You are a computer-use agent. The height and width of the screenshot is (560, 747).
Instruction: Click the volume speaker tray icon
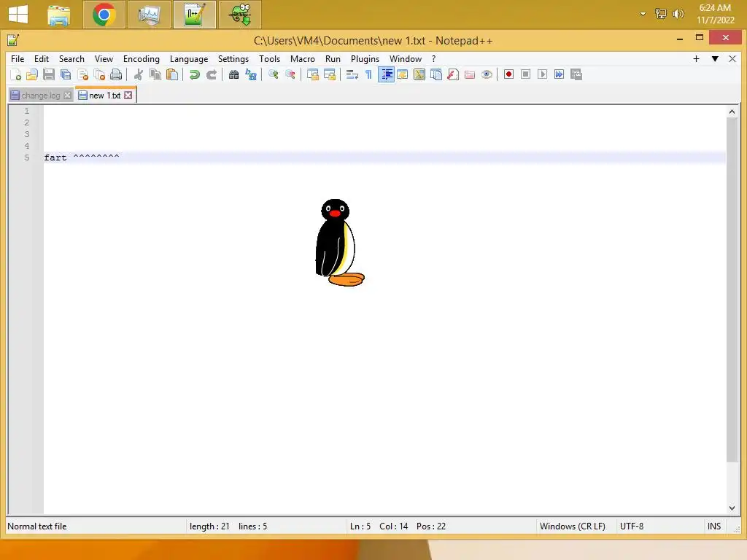(x=678, y=14)
